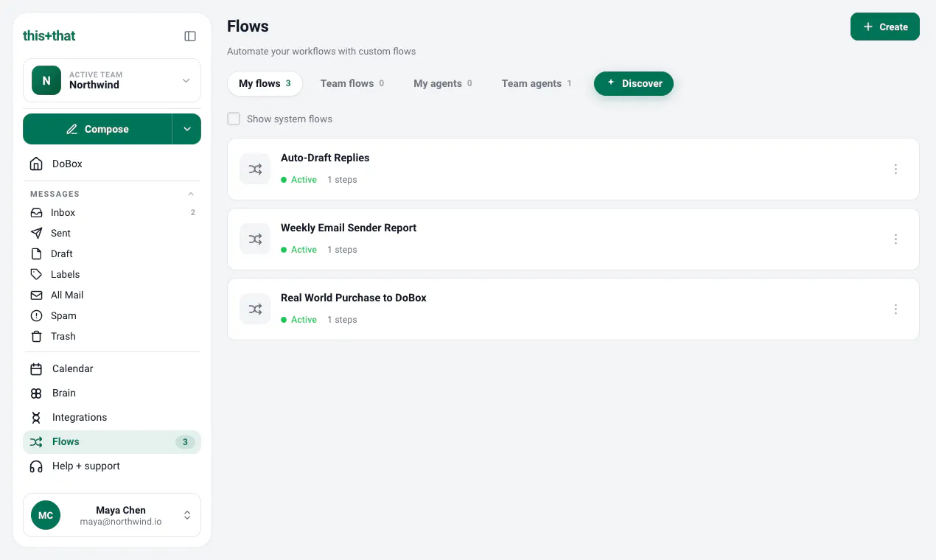
Task: Open the Weekly Email Sender Report title
Action: click(x=349, y=228)
